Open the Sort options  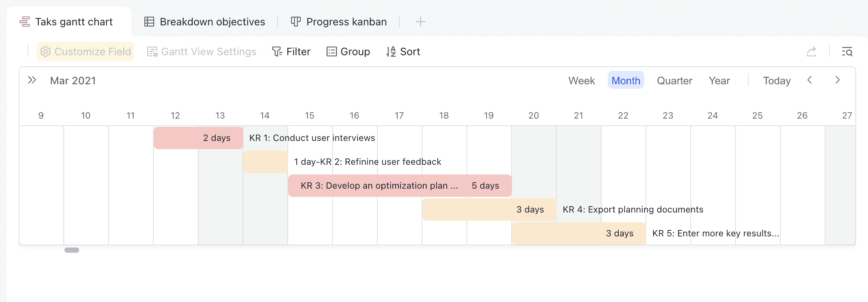click(403, 51)
